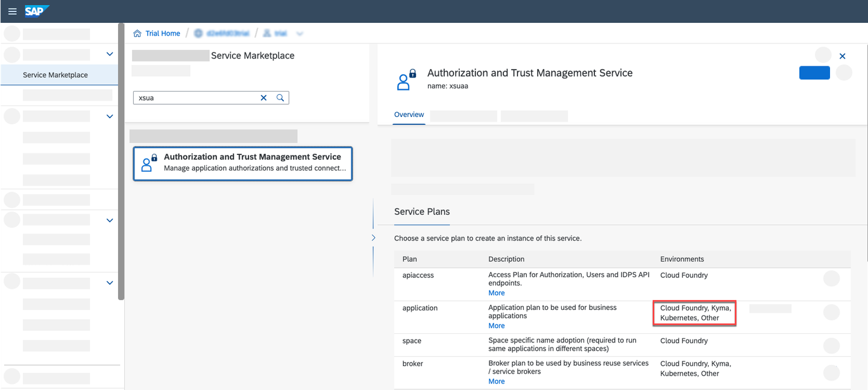Click the application plan name

pyautogui.click(x=420, y=308)
